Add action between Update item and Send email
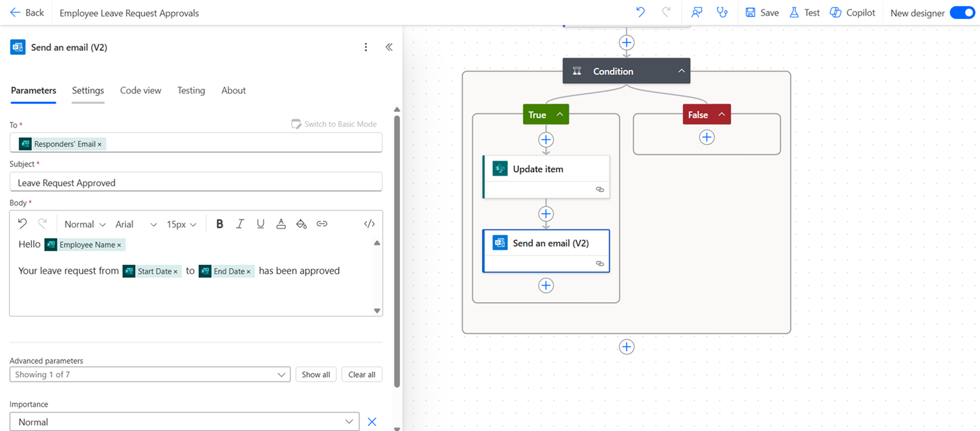 [546, 214]
